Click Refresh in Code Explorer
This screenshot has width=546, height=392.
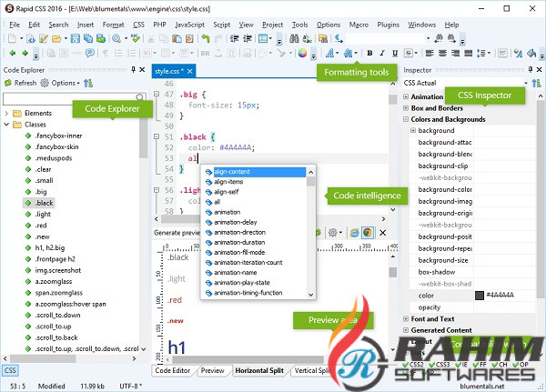(21, 83)
